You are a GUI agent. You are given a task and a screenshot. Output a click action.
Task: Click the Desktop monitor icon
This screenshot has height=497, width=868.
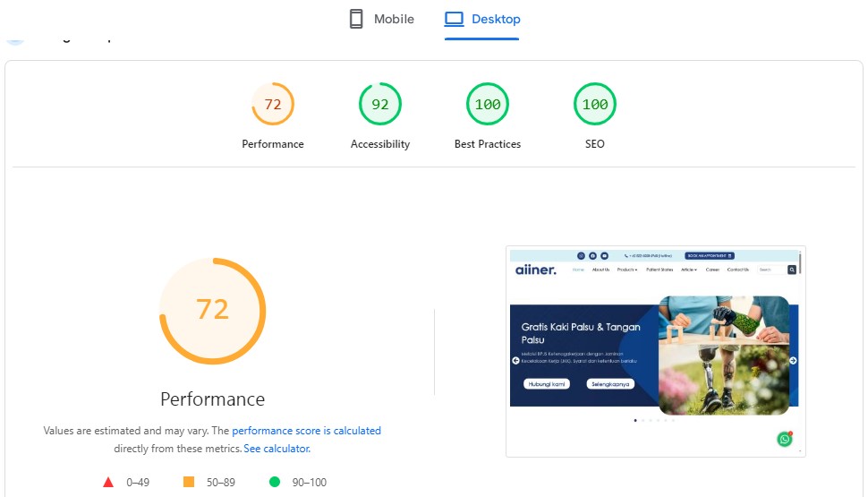pos(455,19)
